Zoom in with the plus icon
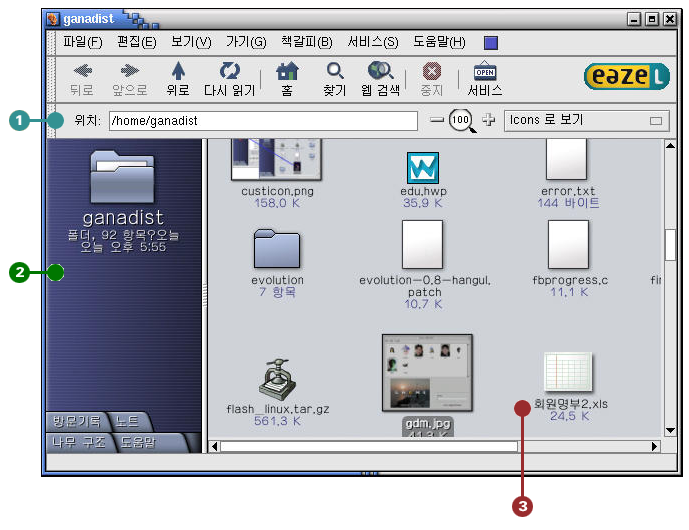The image size is (689, 530). [489, 120]
